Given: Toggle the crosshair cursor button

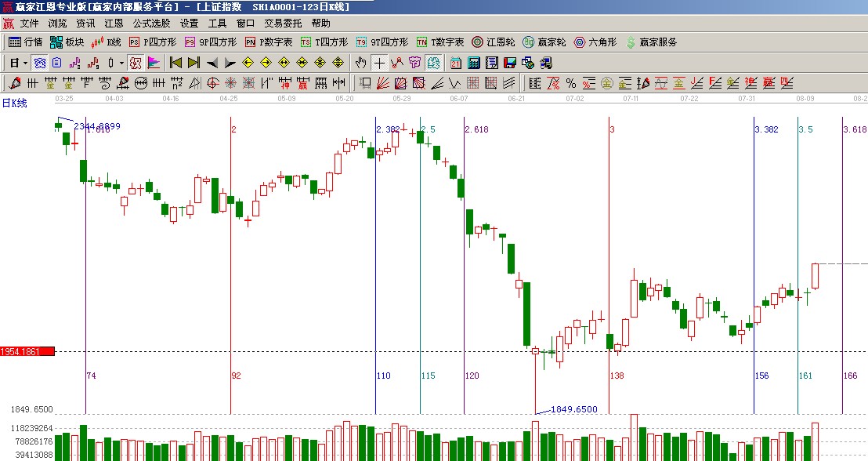Looking at the screenshot, I should tap(379, 63).
